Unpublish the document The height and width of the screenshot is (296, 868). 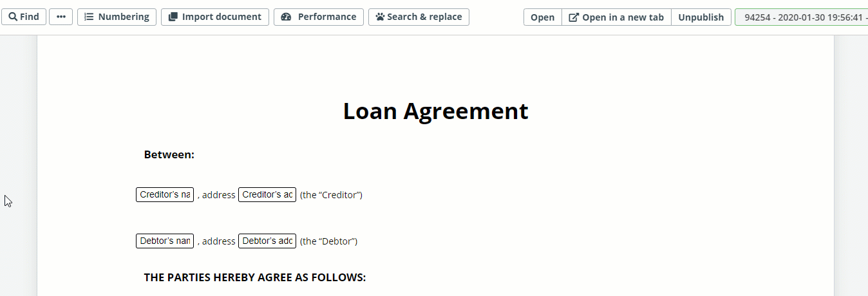(x=701, y=17)
